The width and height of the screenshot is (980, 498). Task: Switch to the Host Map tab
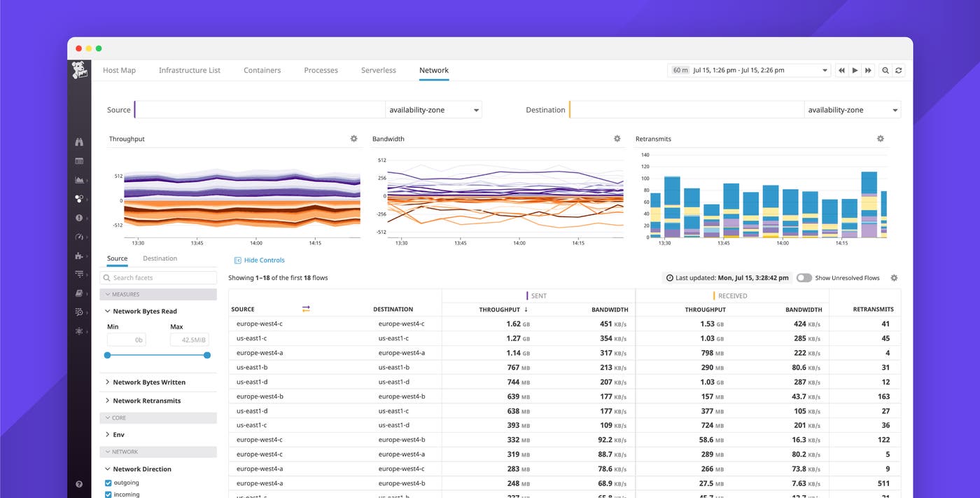click(119, 70)
